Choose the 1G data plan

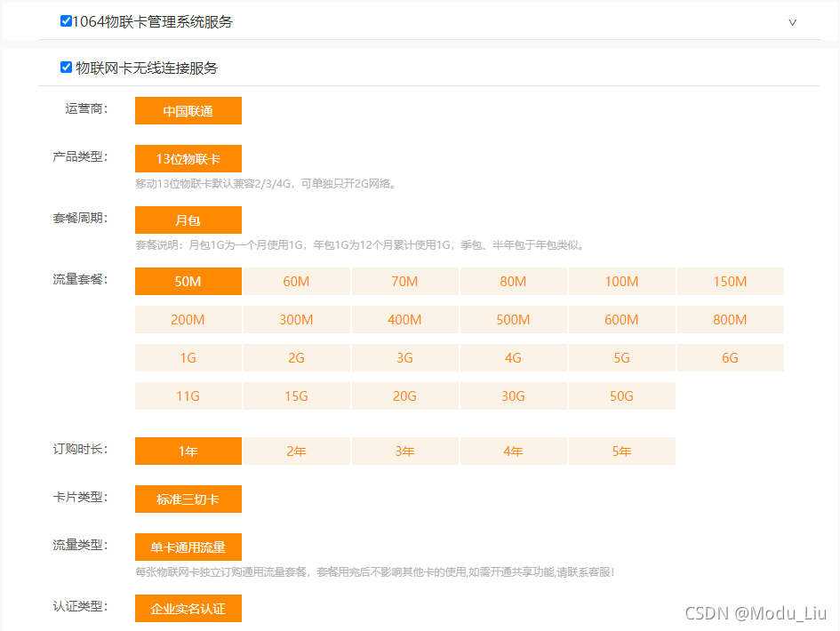188,358
